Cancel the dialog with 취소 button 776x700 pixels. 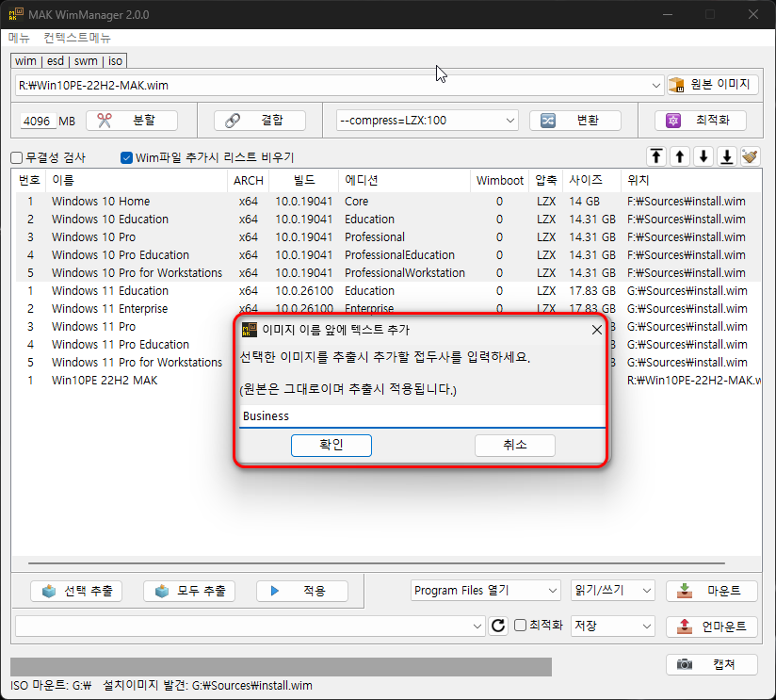click(515, 445)
